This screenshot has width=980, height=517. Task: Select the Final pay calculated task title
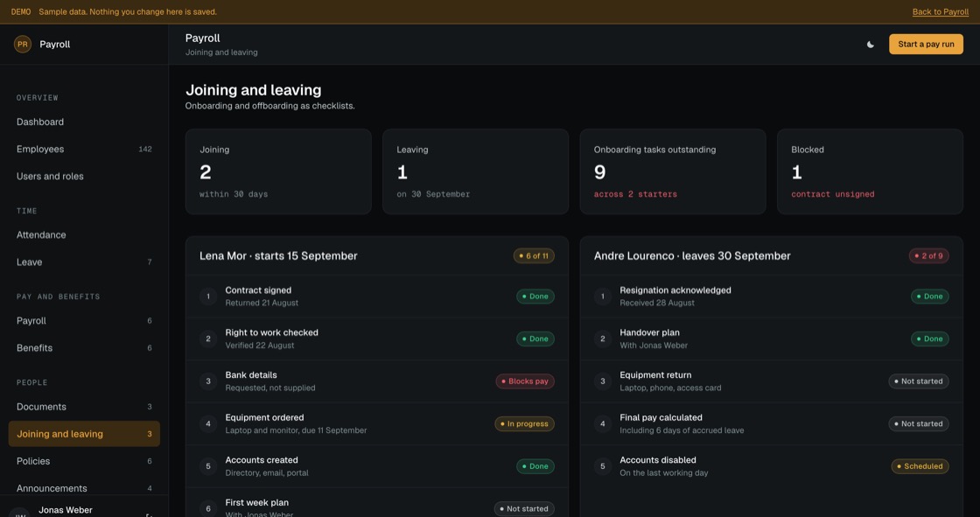pos(661,417)
